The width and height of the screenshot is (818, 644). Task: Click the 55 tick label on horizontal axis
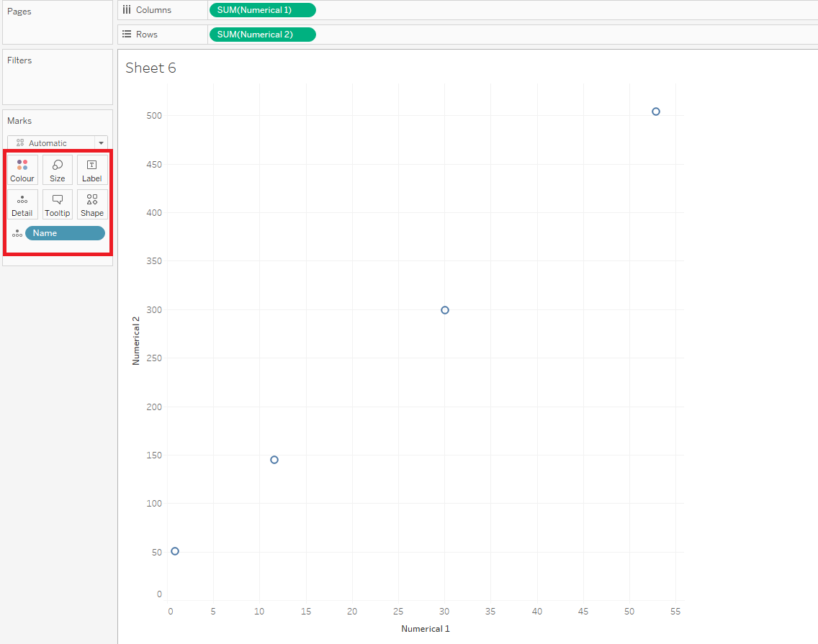pyautogui.click(x=675, y=611)
